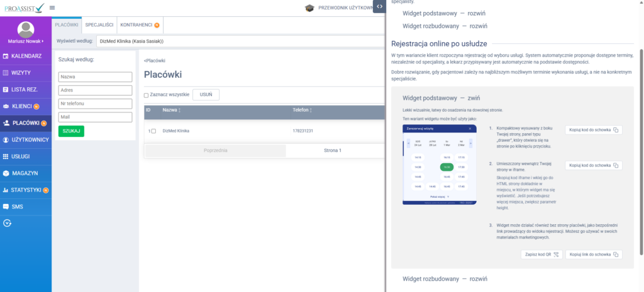Click the Zapisz kod QR button

[x=541, y=254]
